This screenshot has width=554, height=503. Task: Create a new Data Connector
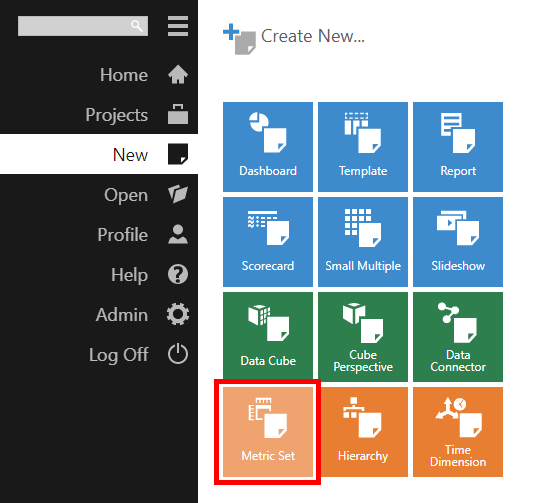[x=458, y=337]
